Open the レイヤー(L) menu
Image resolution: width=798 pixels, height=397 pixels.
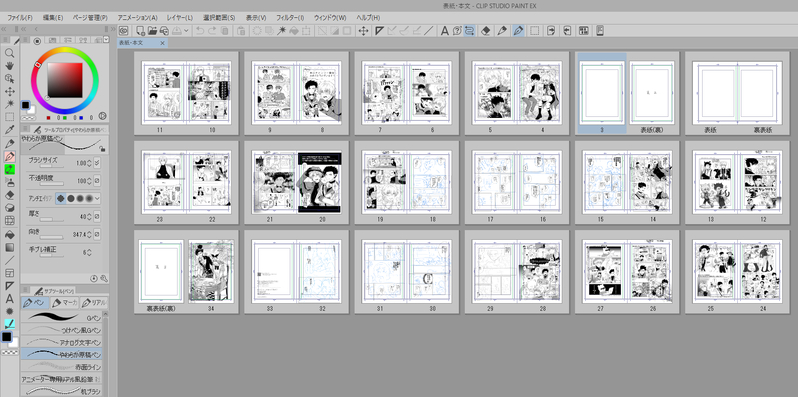180,18
